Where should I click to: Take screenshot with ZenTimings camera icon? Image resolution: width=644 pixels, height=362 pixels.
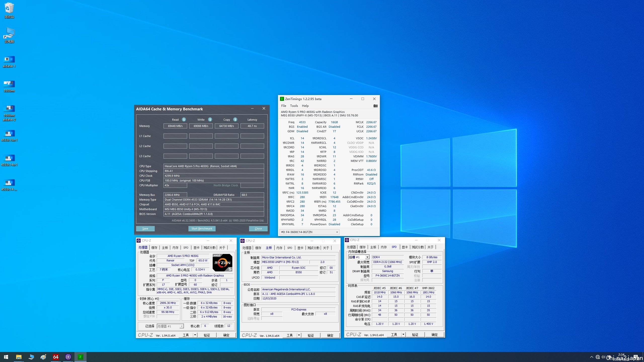[375, 106]
